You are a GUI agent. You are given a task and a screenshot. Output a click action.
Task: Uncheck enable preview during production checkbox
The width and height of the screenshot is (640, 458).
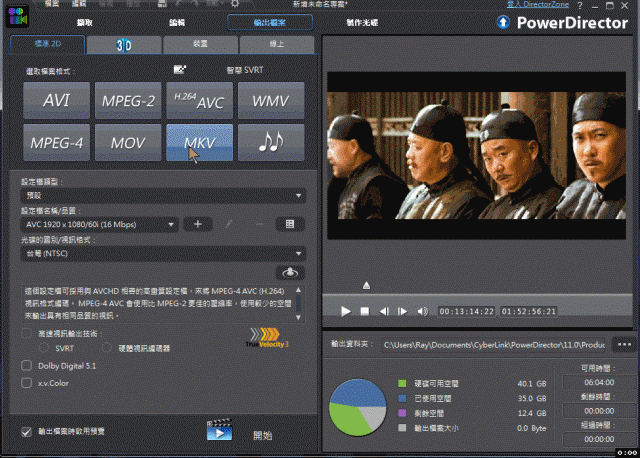pos(27,431)
